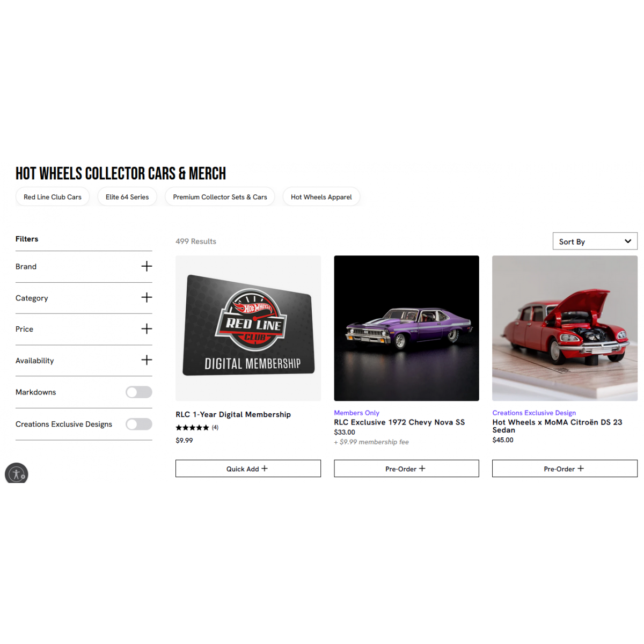Select Premium Collector Sets & Cars chip

pyautogui.click(x=220, y=197)
